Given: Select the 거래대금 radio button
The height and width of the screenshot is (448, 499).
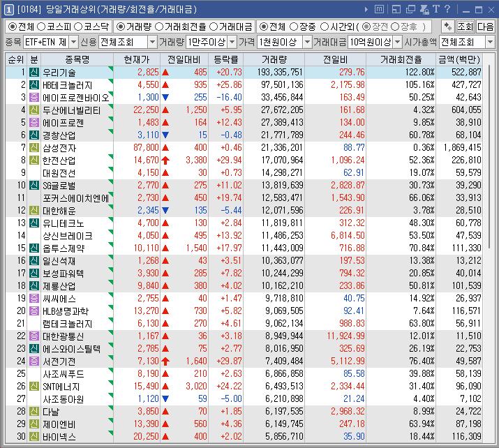Looking at the screenshot, I should [214, 27].
